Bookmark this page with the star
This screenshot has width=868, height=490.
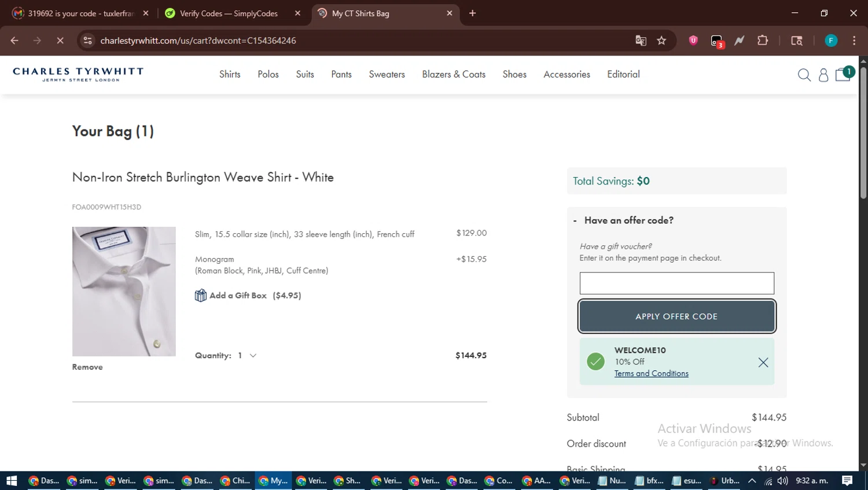tap(661, 40)
